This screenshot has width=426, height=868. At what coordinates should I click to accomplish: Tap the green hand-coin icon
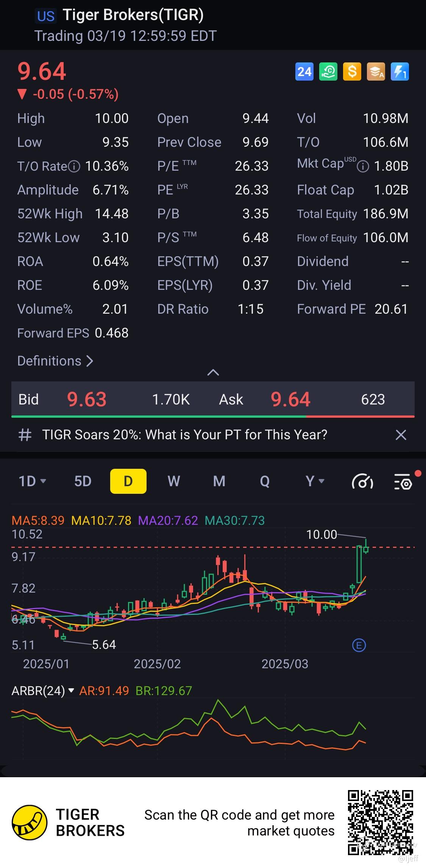328,72
